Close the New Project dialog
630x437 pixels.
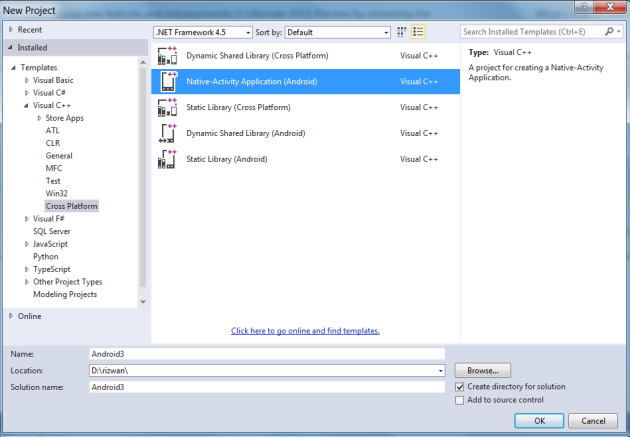(610, 7)
